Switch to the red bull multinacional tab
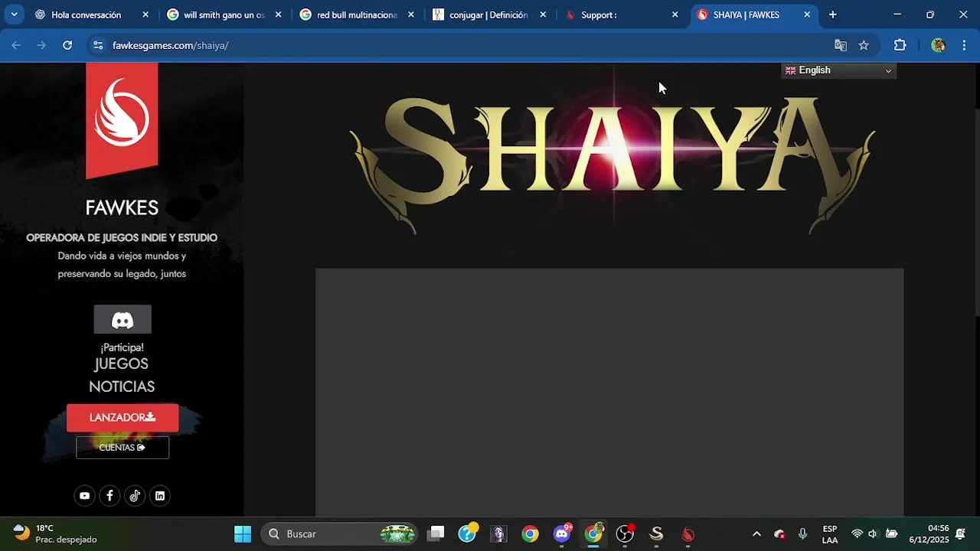The height and width of the screenshot is (551, 980). pos(357,15)
